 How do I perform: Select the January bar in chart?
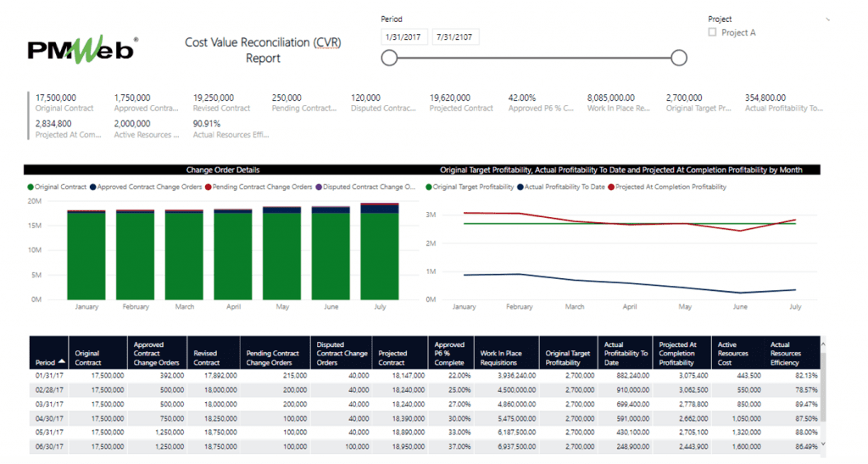86,255
